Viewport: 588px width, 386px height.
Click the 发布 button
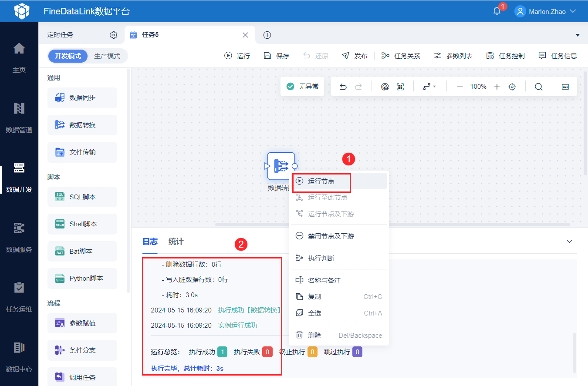pos(355,56)
